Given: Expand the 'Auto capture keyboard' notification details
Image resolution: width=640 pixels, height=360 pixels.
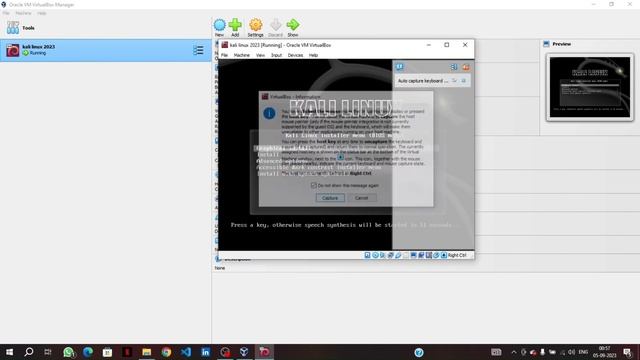Looking at the screenshot, I should tap(454, 81).
